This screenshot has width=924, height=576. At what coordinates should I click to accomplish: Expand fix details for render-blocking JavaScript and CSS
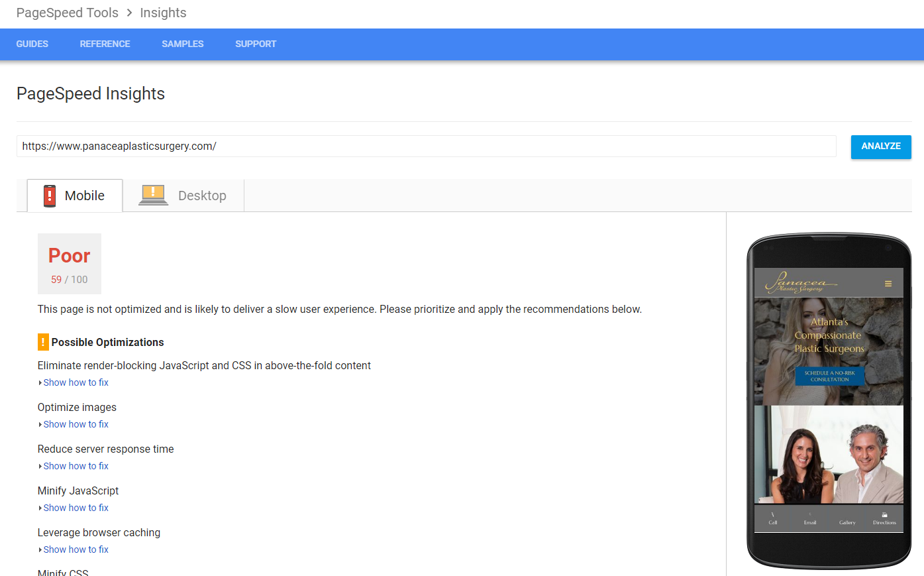76,382
